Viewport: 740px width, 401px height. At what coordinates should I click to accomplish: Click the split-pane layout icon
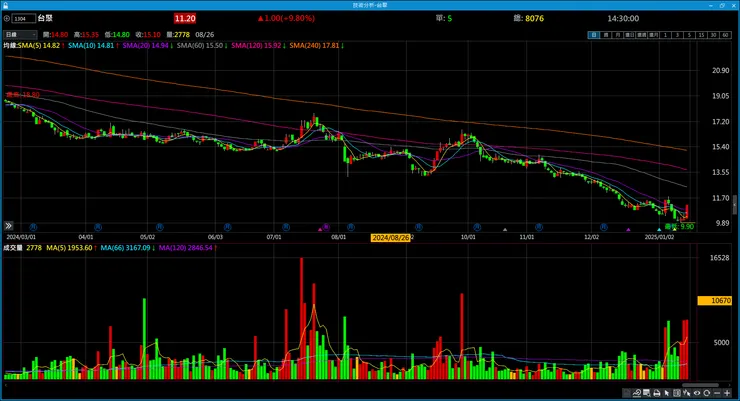tap(677, 393)
